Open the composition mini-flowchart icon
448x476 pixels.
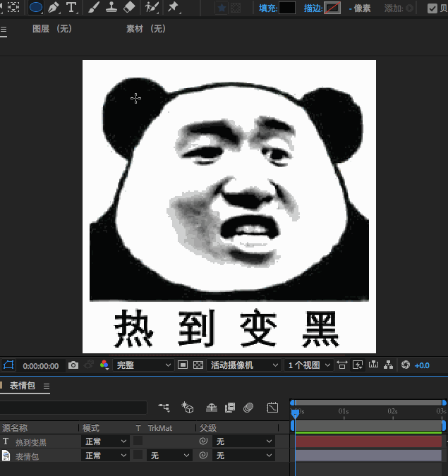164,407
